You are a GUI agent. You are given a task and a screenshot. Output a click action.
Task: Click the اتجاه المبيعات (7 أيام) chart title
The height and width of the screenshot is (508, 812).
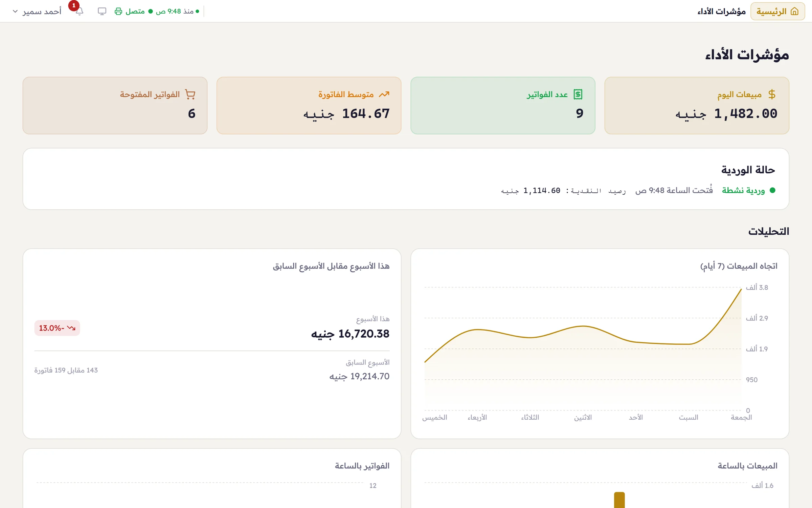pyautogui.click(x=739, y=266)
